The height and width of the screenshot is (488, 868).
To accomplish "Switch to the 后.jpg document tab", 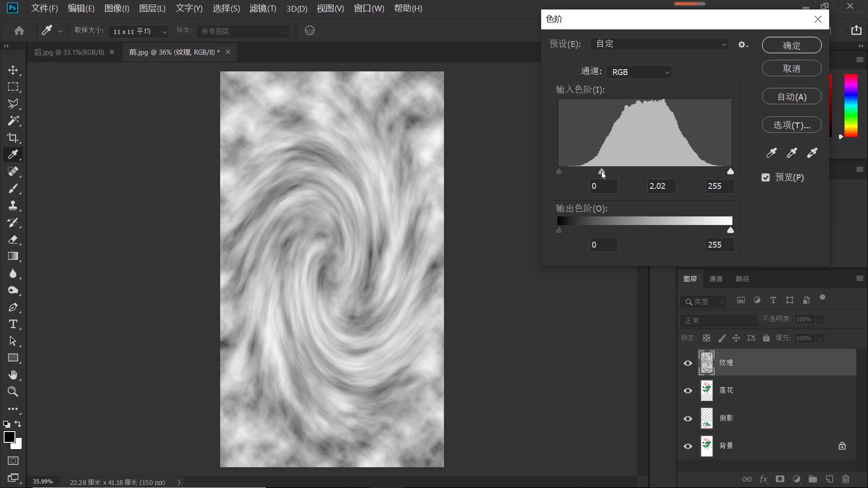I will [x=69, y=52].
